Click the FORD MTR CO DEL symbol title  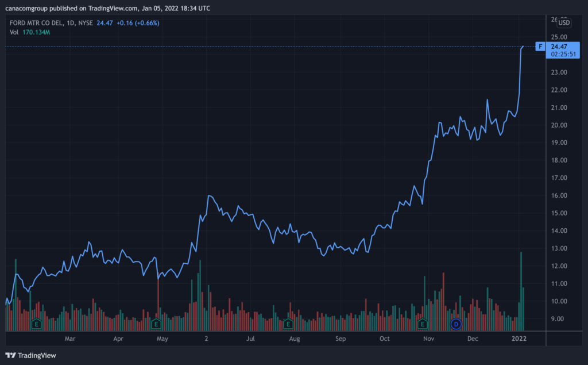[x=36, y=23]
